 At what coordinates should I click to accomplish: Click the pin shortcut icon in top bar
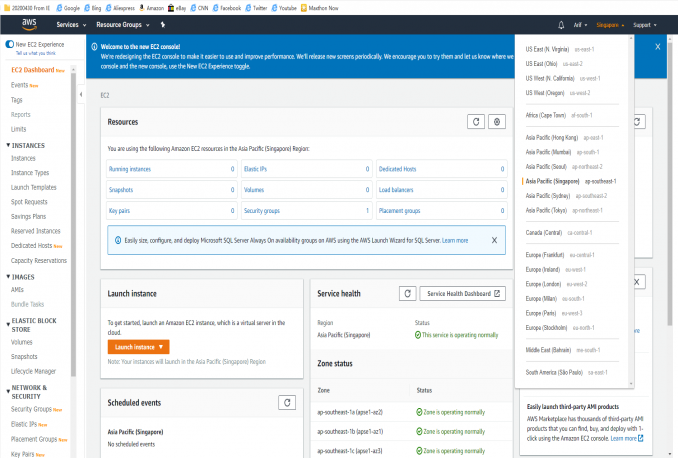click(x=163, y=24)
